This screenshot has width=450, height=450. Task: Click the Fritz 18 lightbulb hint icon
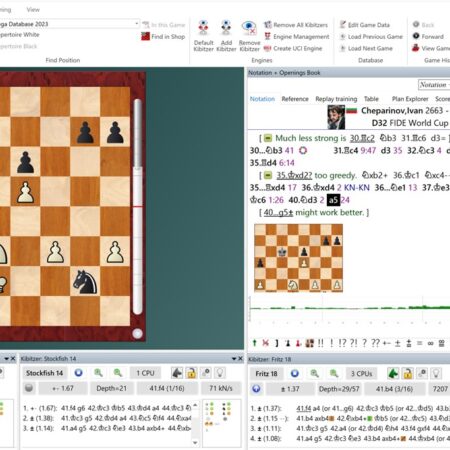(x=436, y=373)
